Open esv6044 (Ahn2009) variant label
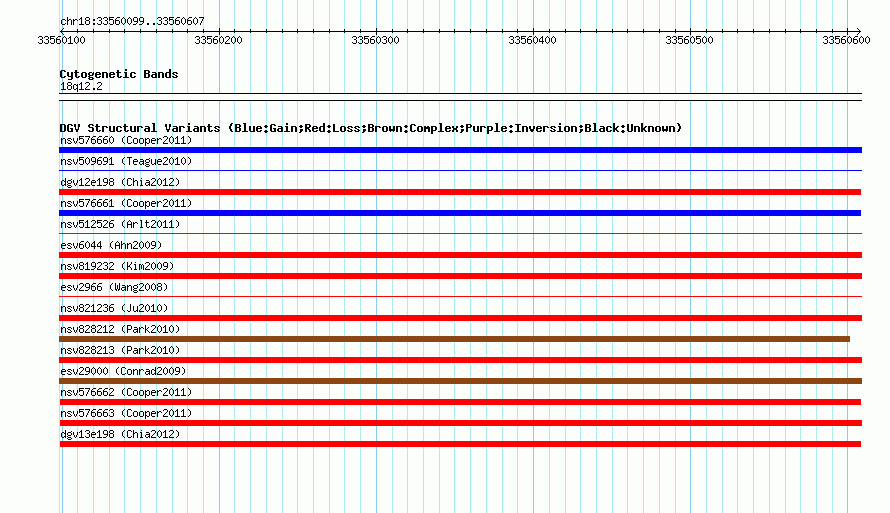Screen dimensions: 890x513 point(111,245)
